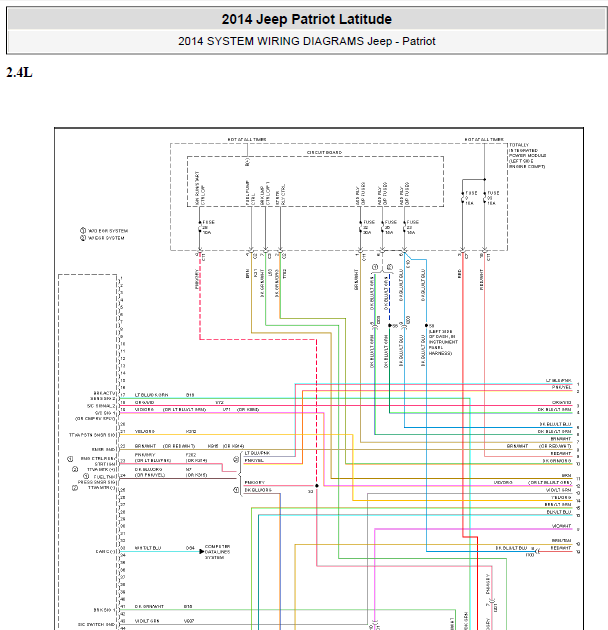Click the arrowhead pointing to Computer Data Lines
Screen dimensions: 608x630
(202, 552)
